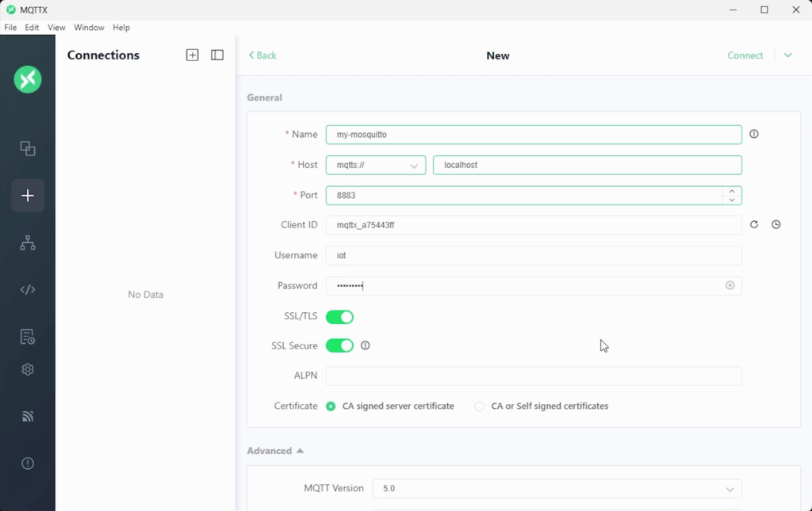Select CA or Self signed certificates
812x511 pixels.
click(x=480, y=406)
